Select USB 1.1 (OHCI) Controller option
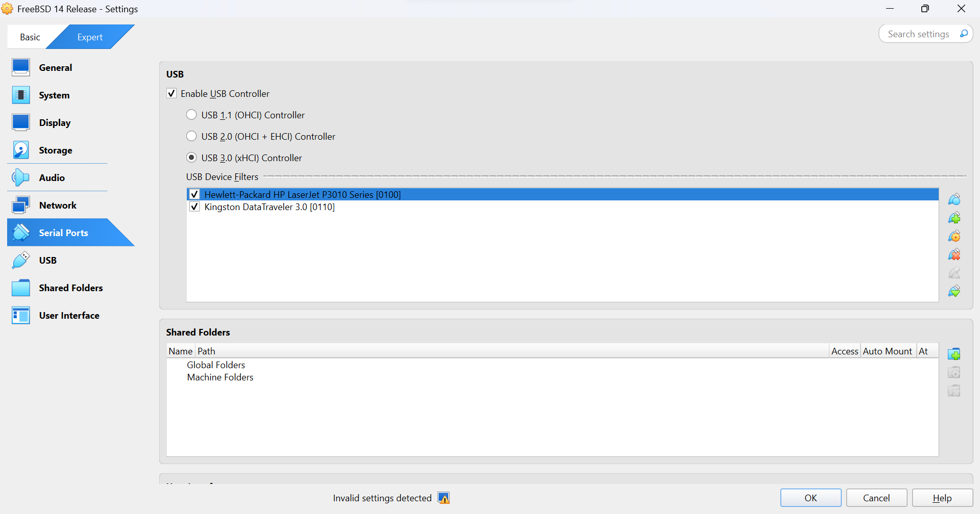This screenshot has height=514, width=980. click(191, 115)
